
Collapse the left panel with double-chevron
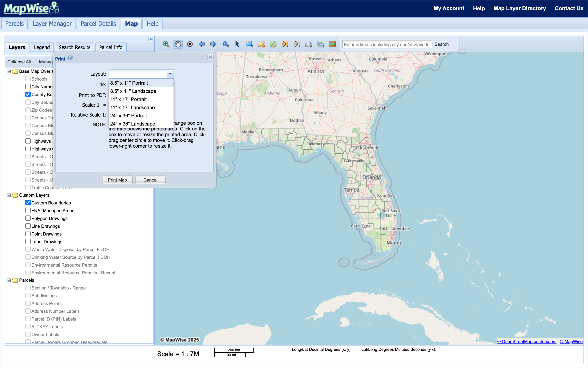pos(151,39)
